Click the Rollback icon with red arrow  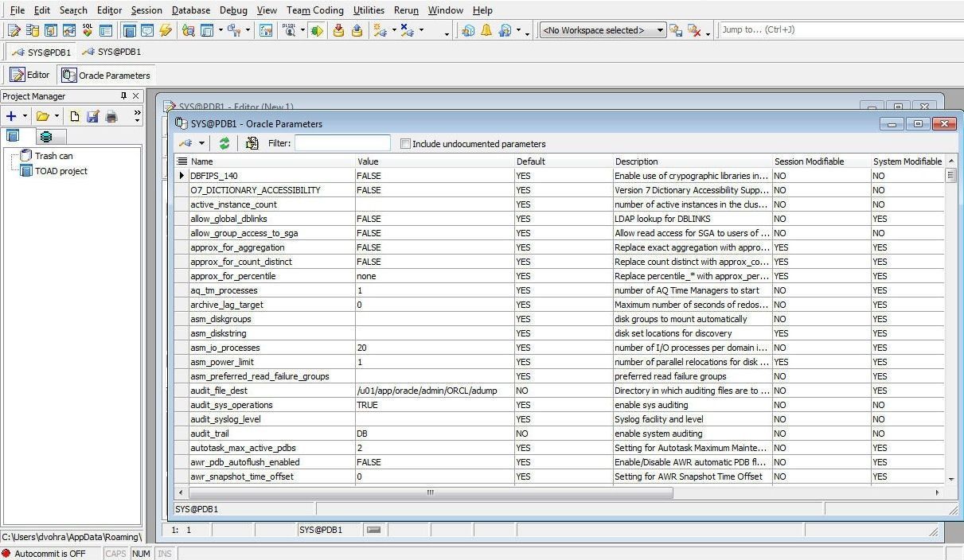pyautogui.click(x=338, y=30)
